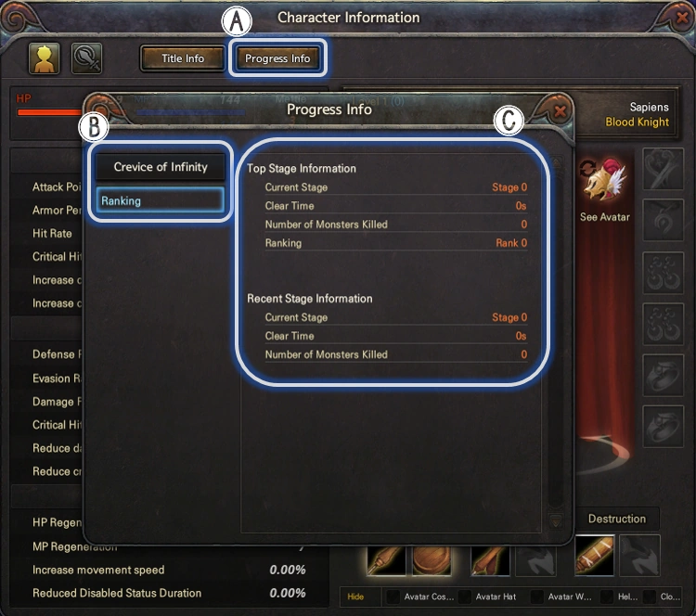Toggle the Avatar Hat checkbox
Screen dimensions: 696x616
click(x=465, y=597)
